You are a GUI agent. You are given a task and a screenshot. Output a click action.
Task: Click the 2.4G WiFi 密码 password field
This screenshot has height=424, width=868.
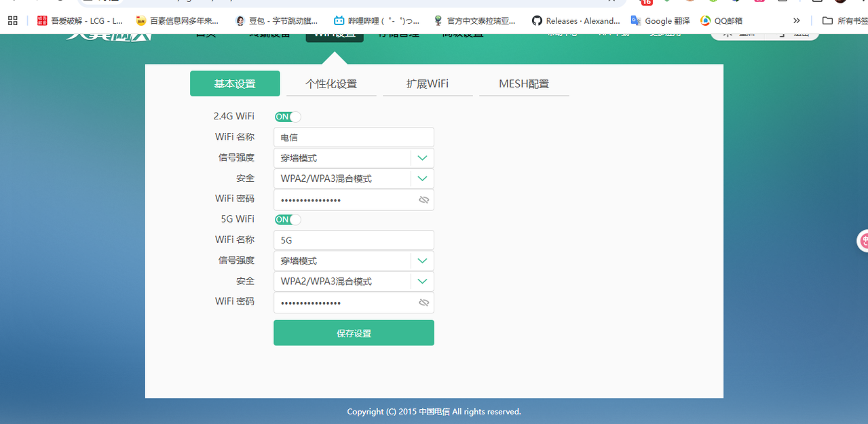[354, 200]
